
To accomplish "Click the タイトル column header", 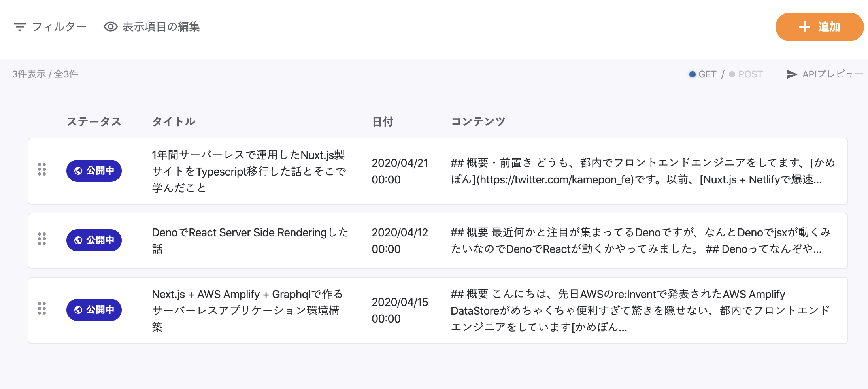I will click(x=174, y=121).
